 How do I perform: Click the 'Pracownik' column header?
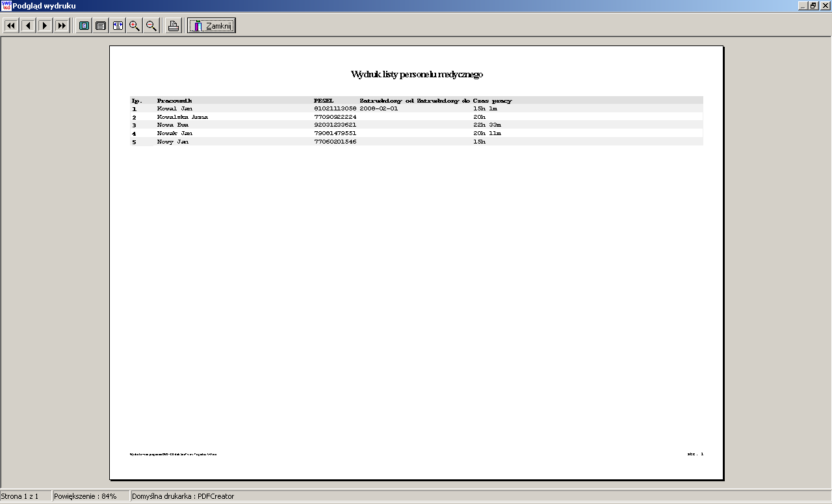[x=174, y=101]
